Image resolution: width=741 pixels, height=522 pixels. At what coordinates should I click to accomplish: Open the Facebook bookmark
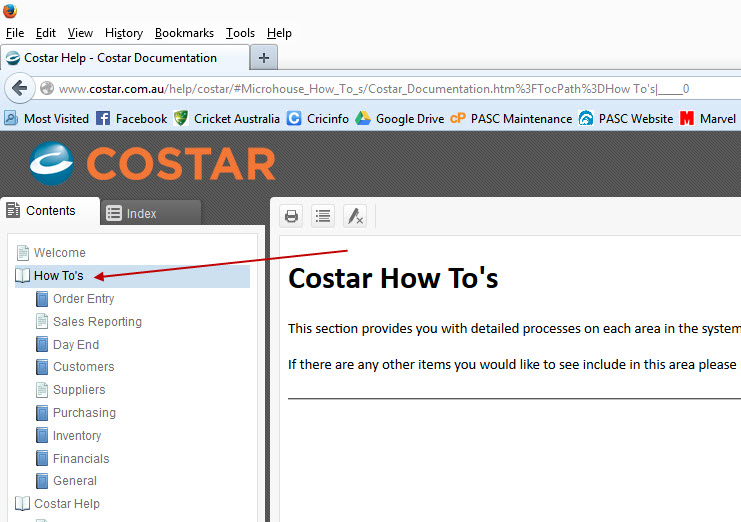(131, 118)
